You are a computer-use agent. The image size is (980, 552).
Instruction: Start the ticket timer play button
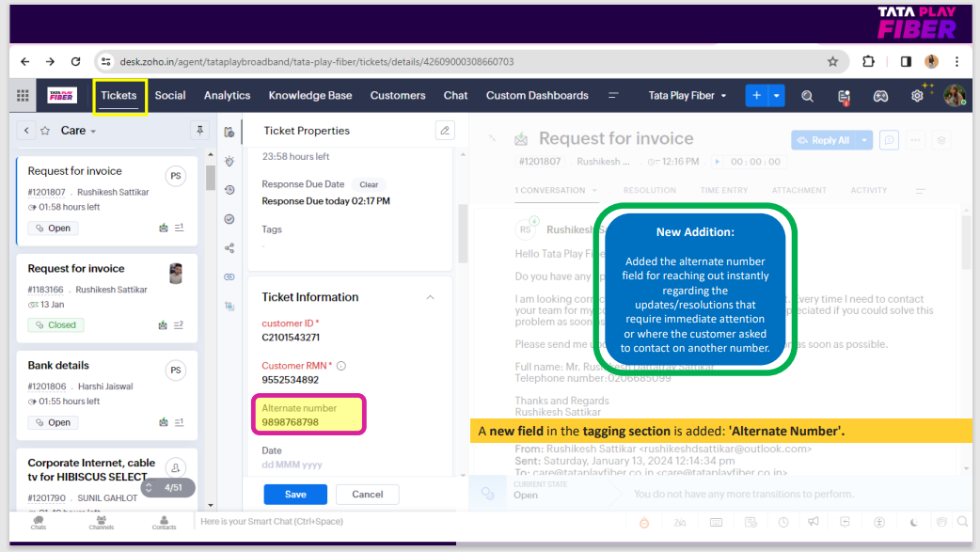click(717, 162)
